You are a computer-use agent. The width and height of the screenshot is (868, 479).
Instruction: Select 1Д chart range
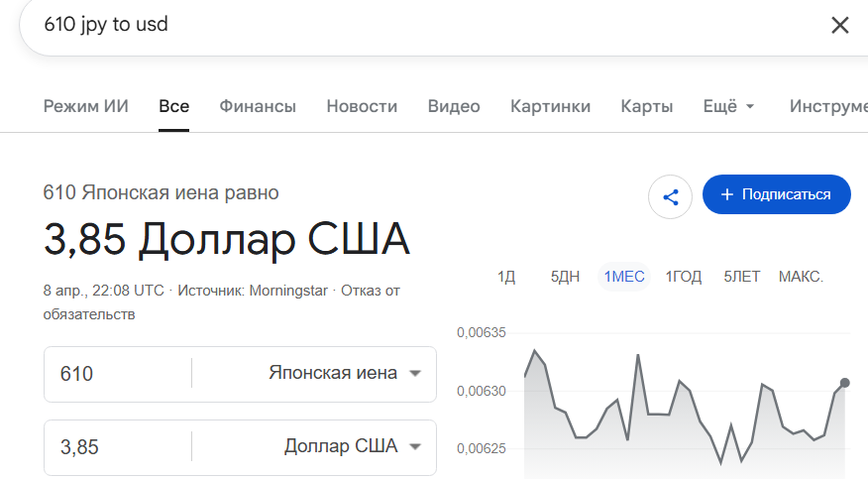pos(506,277)
